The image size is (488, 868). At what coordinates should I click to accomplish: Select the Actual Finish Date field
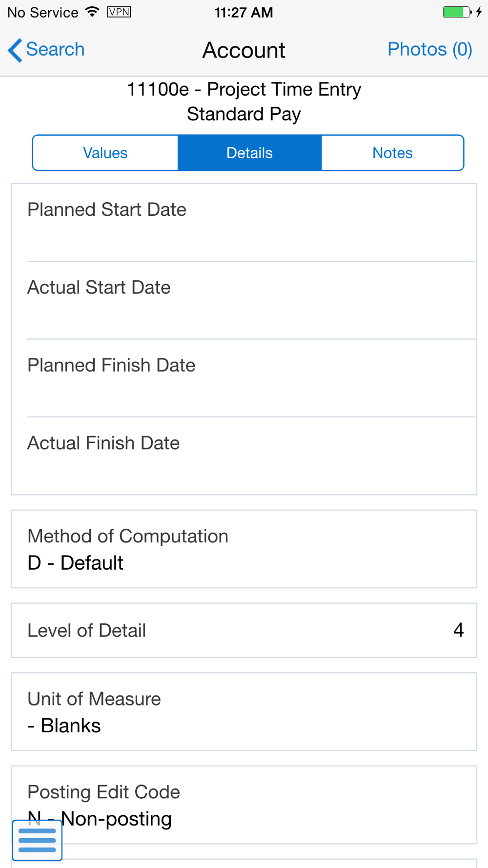(244, 455)
